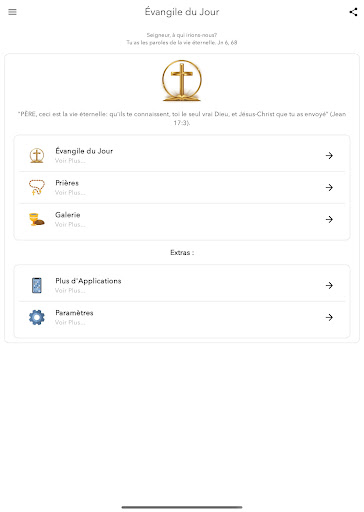Tap the blue gear Paramètres icon
The width and height of the screenshot is (364, 512).
coord(37,317)
